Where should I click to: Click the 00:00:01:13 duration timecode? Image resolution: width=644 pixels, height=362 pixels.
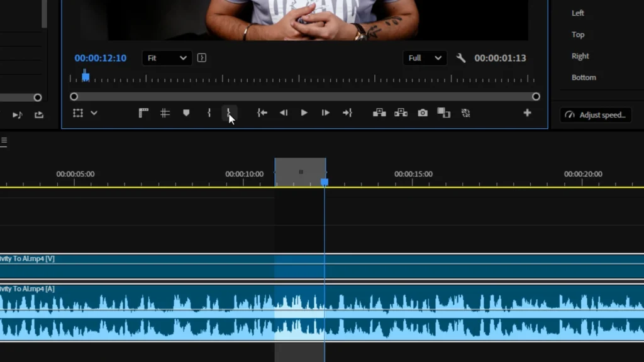pos(500,58)
